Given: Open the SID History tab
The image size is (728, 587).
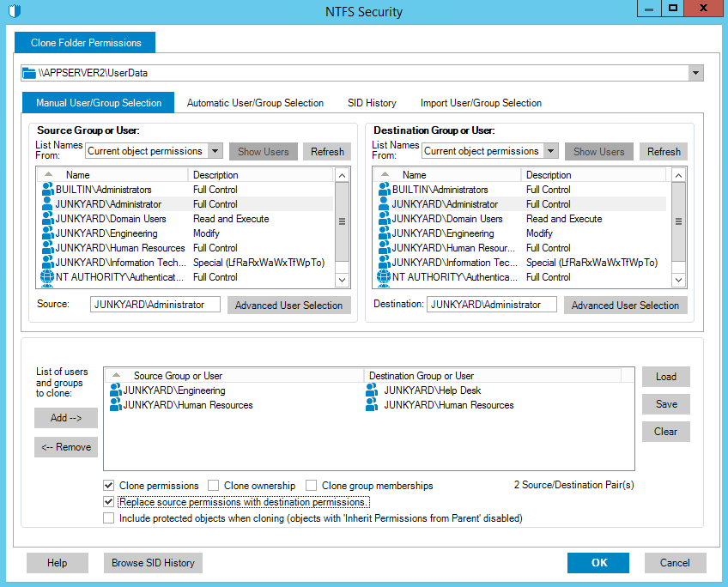Looking at the screenshot, I should [372, 103].
